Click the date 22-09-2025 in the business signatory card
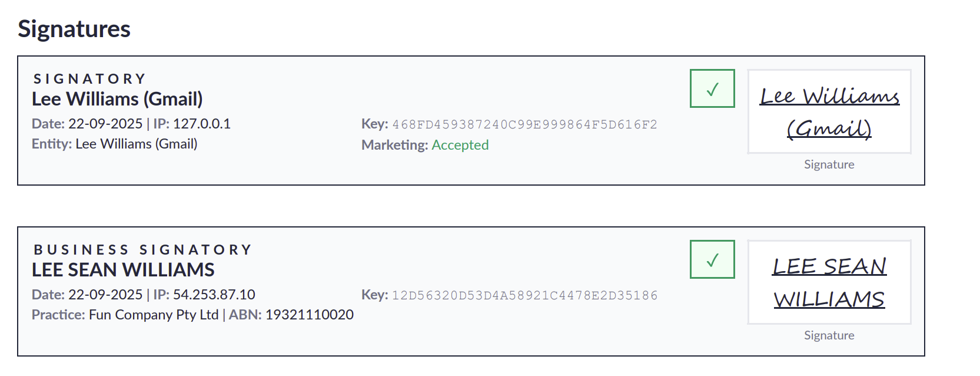 tap(105, 295)
